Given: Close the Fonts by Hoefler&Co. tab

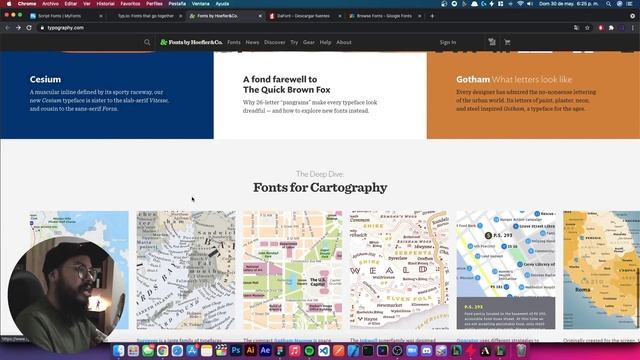Looking at the screenshot, I should click(260, 16).
